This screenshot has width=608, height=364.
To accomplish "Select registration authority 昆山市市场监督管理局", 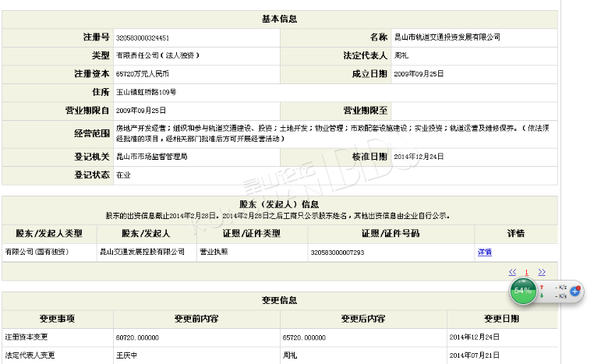I will point(152,157).
